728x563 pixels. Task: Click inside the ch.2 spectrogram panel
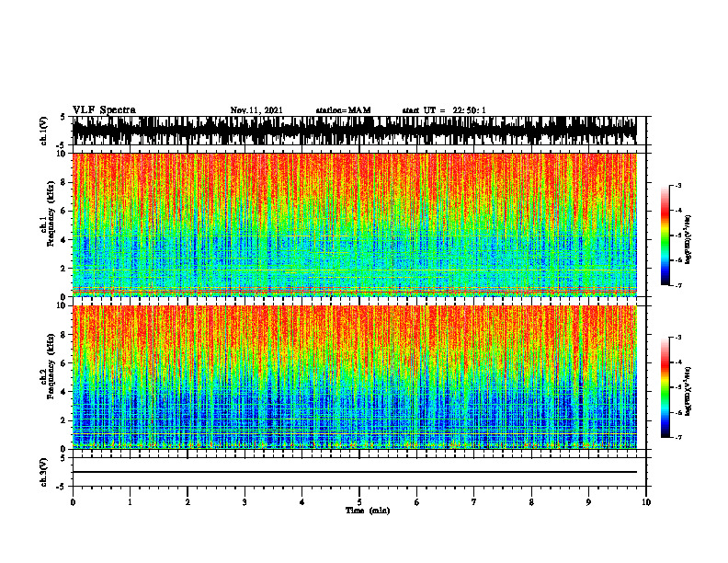(x=354, y=377)
